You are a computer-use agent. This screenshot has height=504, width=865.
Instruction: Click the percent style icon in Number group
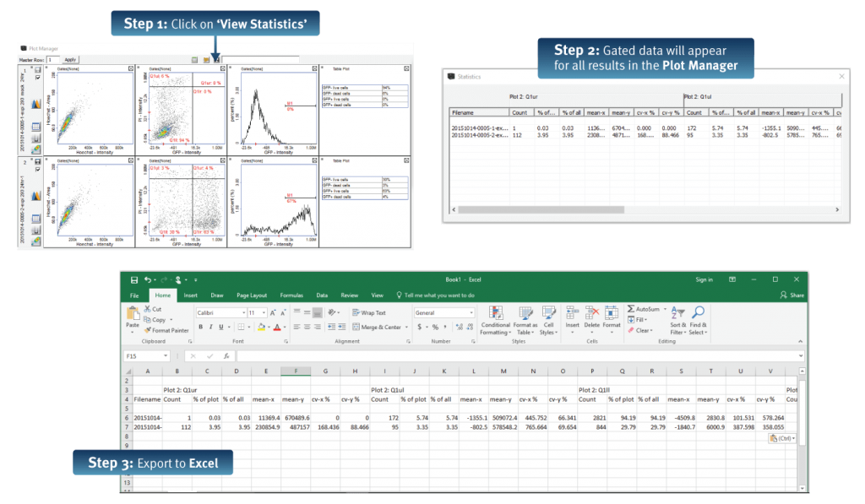click(x=435, y=327)
